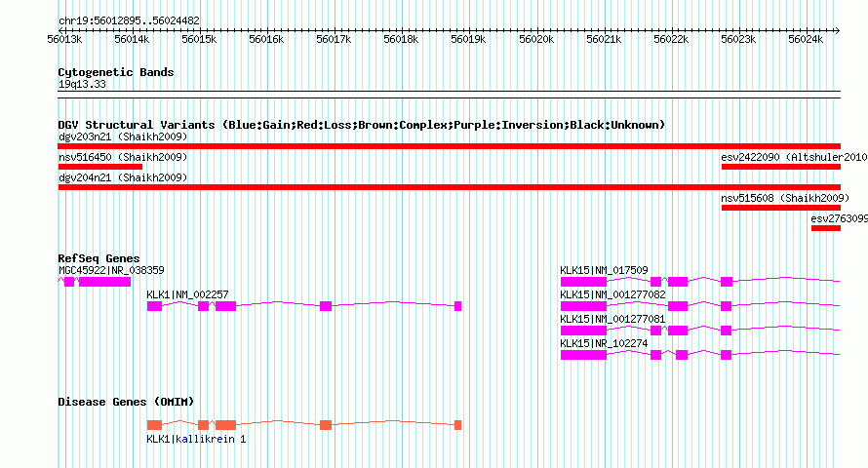Select the 56013k ruler tick label
This screenshot has height=468, width=868.
pyautogui.click(x=64, y=39)
